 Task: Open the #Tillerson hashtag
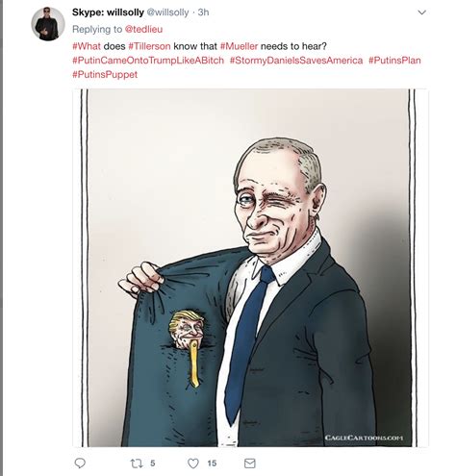tap(149, 46)
